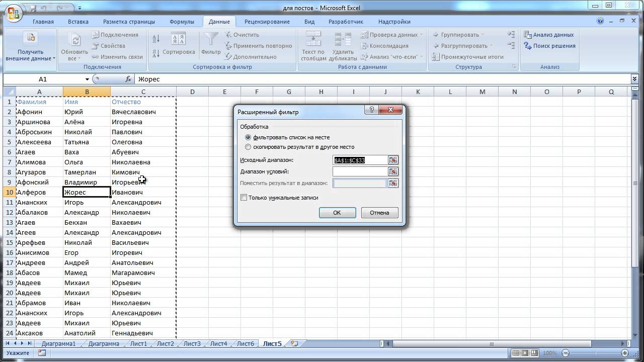
Task: Open What-If Analysis dropdown
Action: [421, 57]
